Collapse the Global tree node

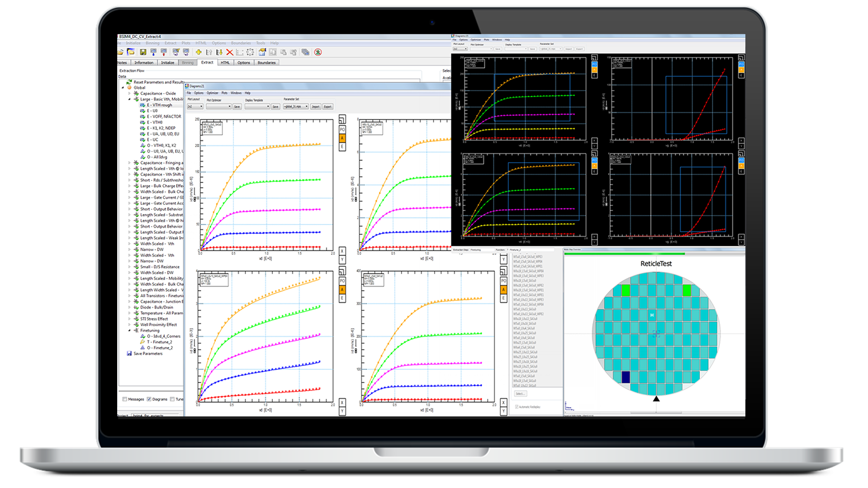point(123,87)
